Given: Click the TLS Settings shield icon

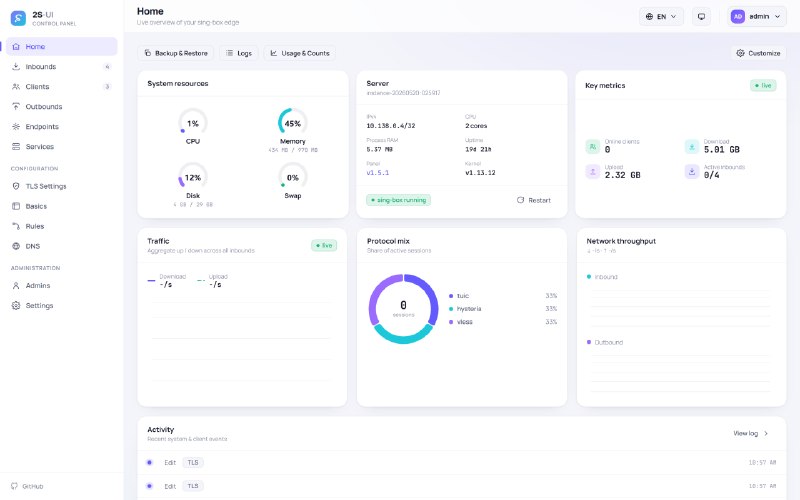Looking at the screenshot, I should (16, 186).
